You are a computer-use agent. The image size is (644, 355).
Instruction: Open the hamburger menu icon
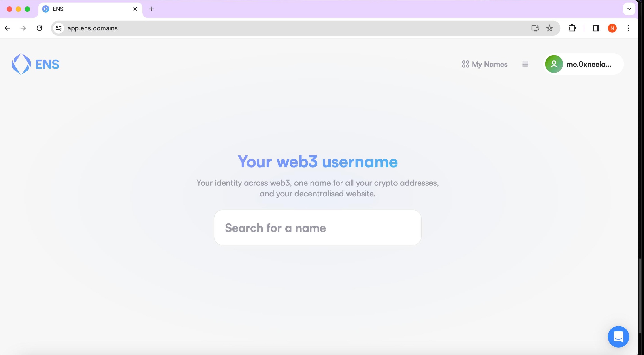tap(525, 64)
